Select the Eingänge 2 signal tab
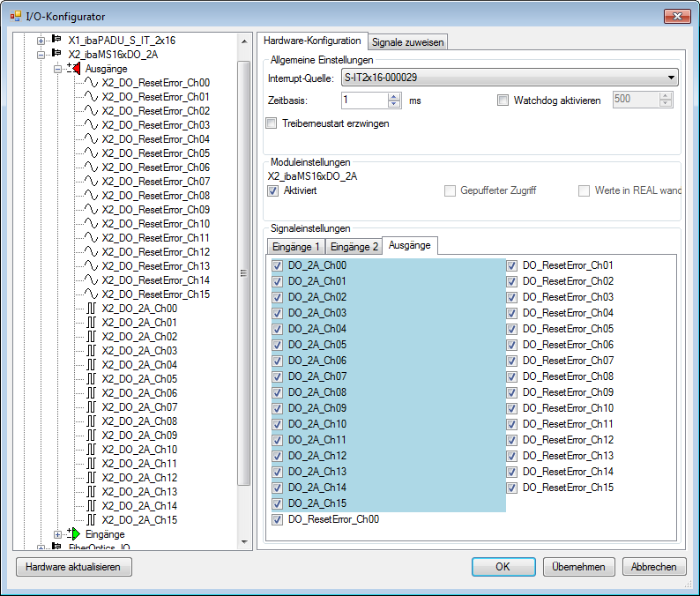 tap(354, 247)
